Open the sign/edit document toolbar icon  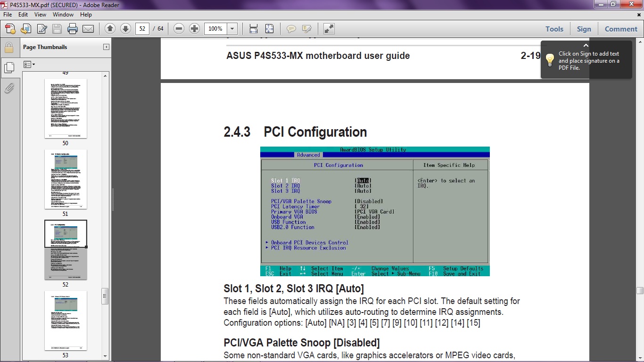click(41, 29)
